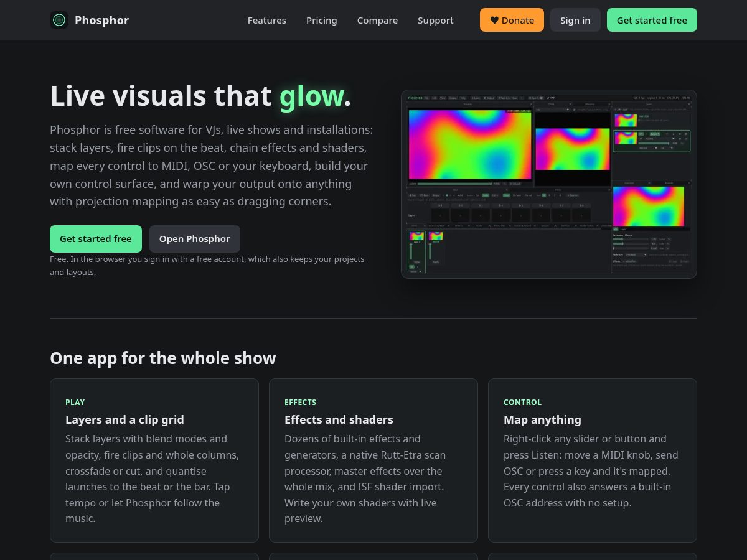The image size is (747, 560).
Task: Open the Phosphor app screenshot preview
Action: pos(549,184)
